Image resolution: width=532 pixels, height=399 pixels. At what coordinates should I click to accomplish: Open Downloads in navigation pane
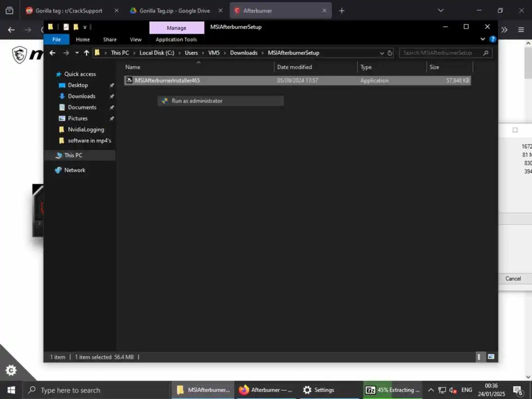[x=81, y=97]
